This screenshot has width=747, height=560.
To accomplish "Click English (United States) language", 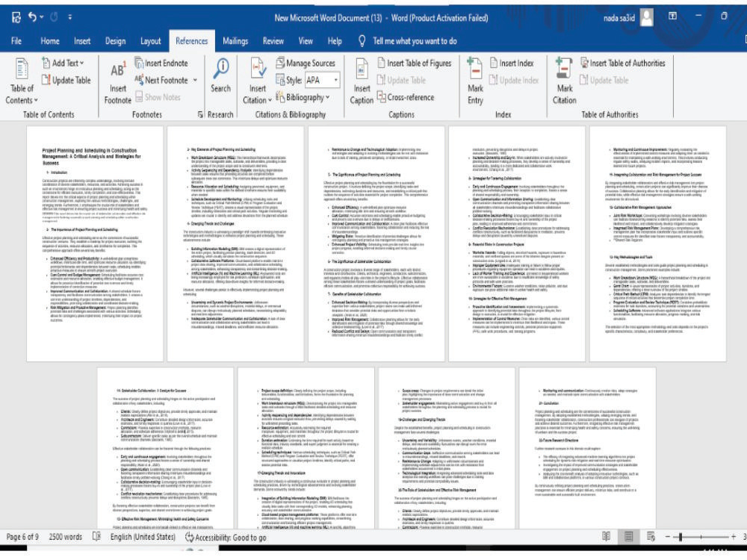I will pyautogui.click(x=143, y=537).
